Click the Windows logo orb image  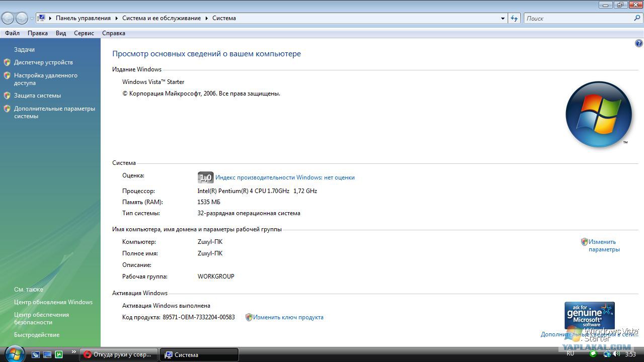599,114
